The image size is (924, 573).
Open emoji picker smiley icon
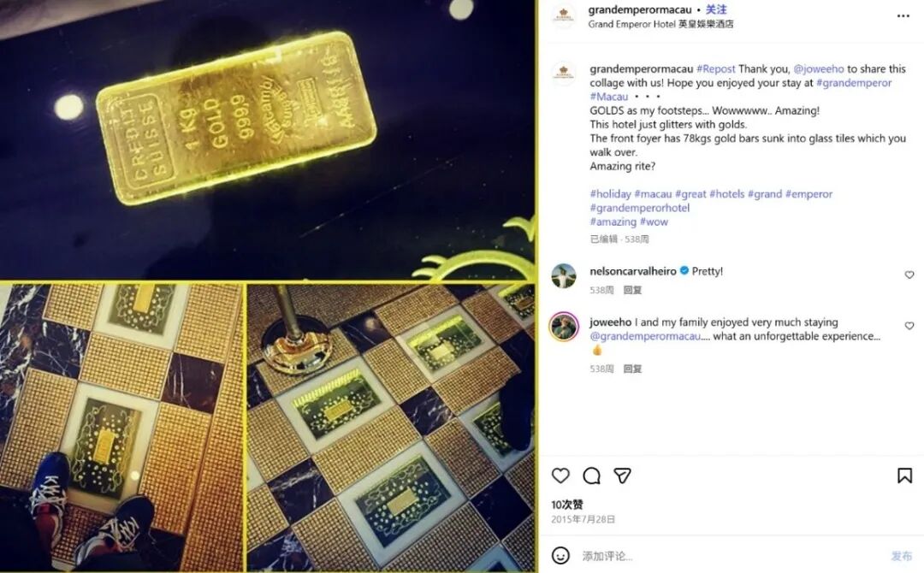560,555
